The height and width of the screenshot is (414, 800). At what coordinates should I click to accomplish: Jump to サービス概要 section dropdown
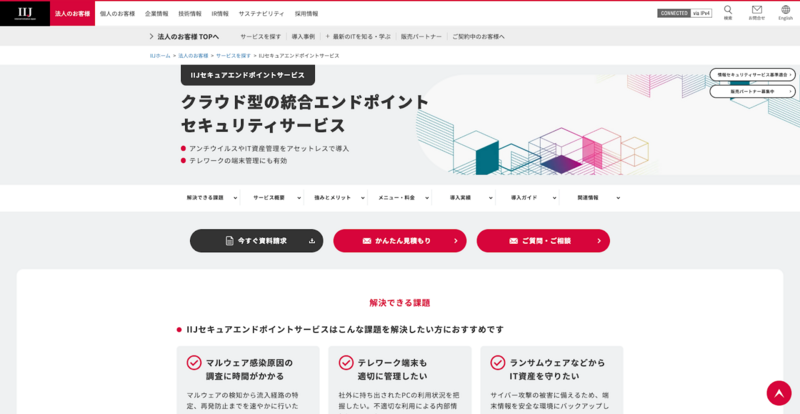click(276, 198)
